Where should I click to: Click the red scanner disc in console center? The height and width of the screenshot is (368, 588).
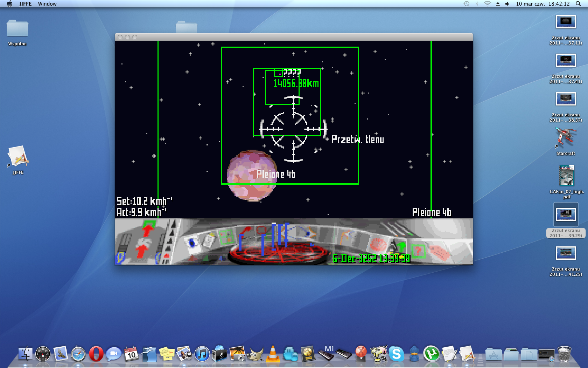click(279, 253)
